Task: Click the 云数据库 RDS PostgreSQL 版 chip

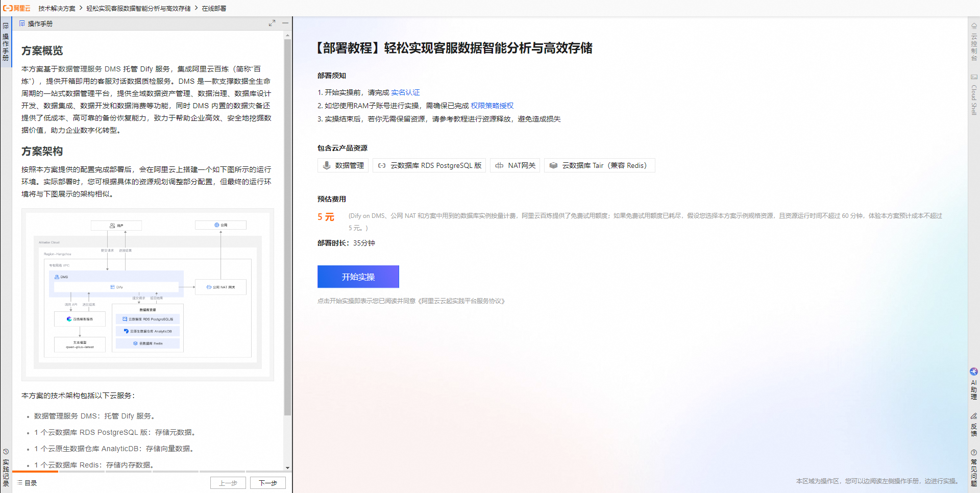Action: click(x=429, y=165)
